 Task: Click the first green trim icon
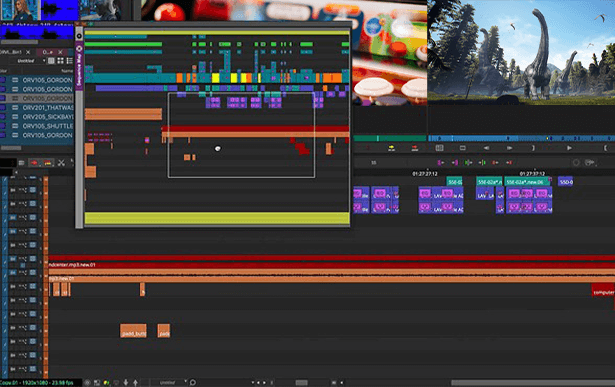click(468, 162)
